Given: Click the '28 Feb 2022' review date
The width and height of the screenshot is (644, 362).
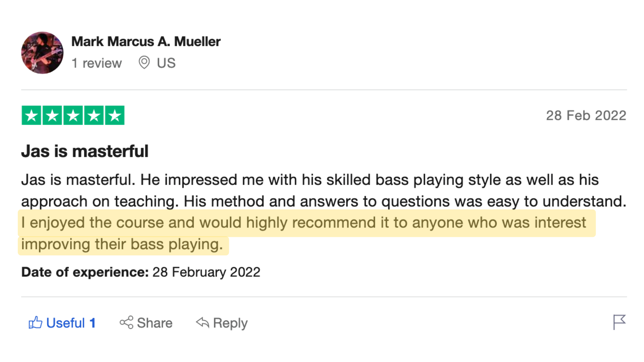Looking at the screenshot, I should [x=586, y=116].
